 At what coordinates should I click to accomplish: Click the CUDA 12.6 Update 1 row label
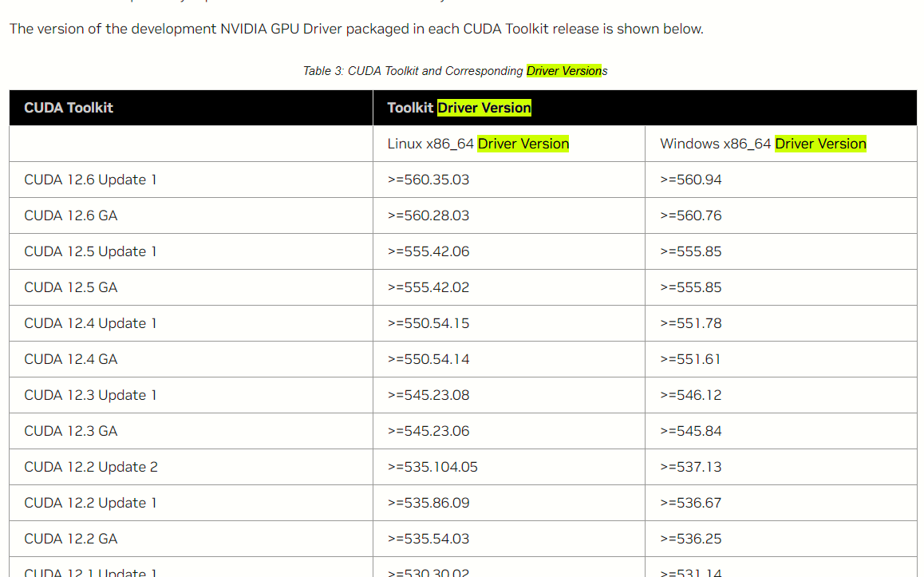[90, 180]
